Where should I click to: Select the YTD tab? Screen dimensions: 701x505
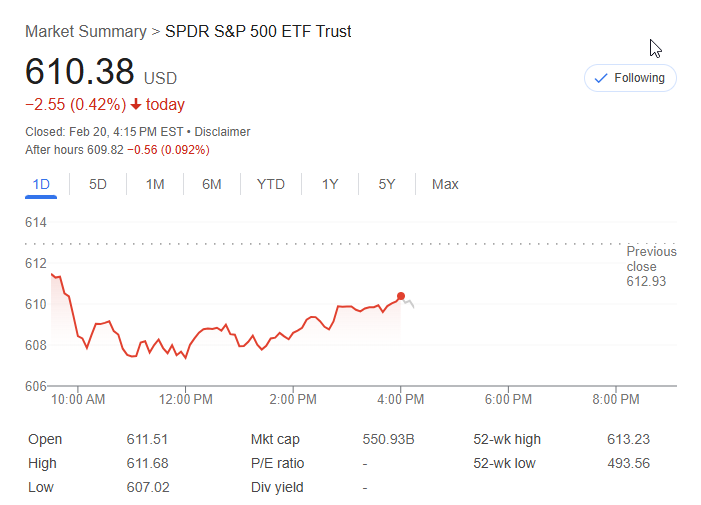(x=270, y=184)
